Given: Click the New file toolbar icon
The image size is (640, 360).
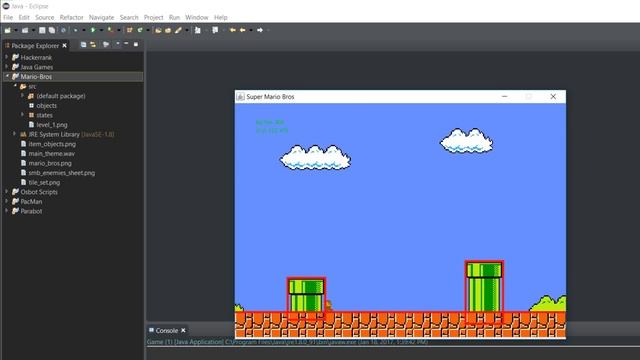Looking at the screenshot, I should click(x=7, y=30).
